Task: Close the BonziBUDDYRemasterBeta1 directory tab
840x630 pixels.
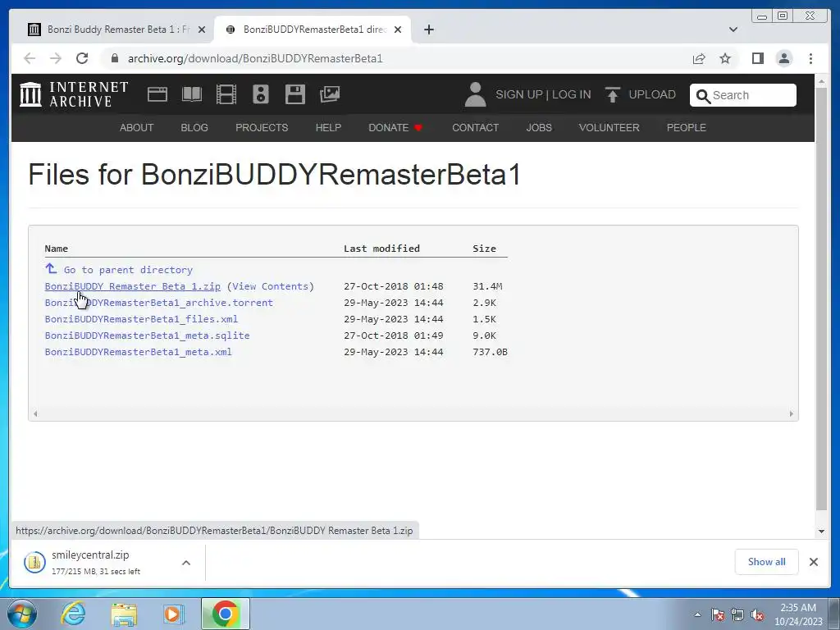Action: [398, 30]
